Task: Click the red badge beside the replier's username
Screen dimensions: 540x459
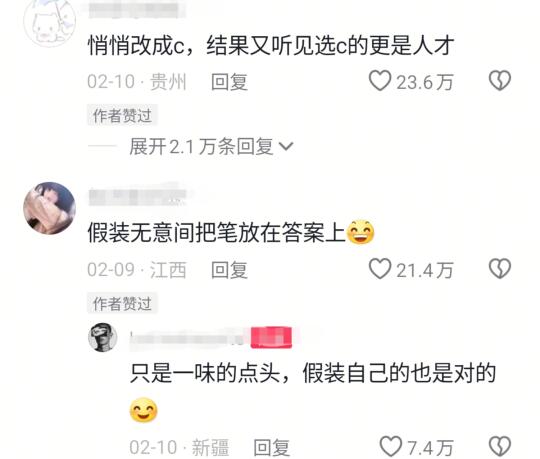Action: [x=271, y=337]
